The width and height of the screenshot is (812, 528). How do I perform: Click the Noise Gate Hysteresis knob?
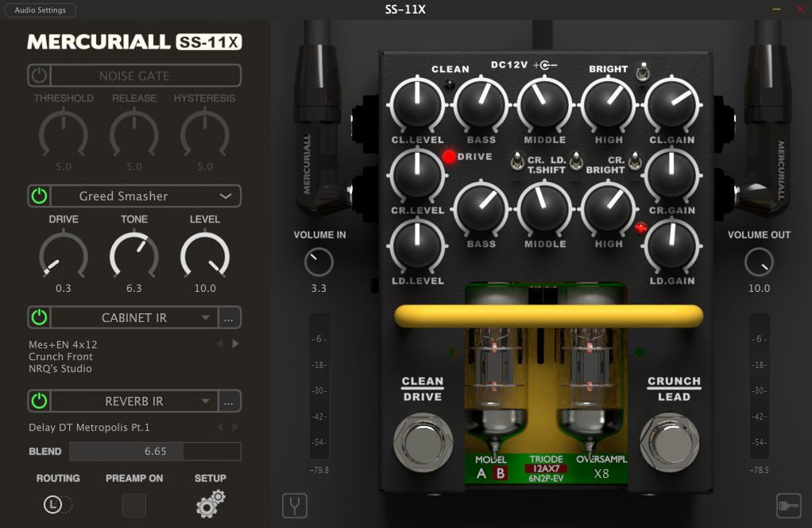coord(204,134)
